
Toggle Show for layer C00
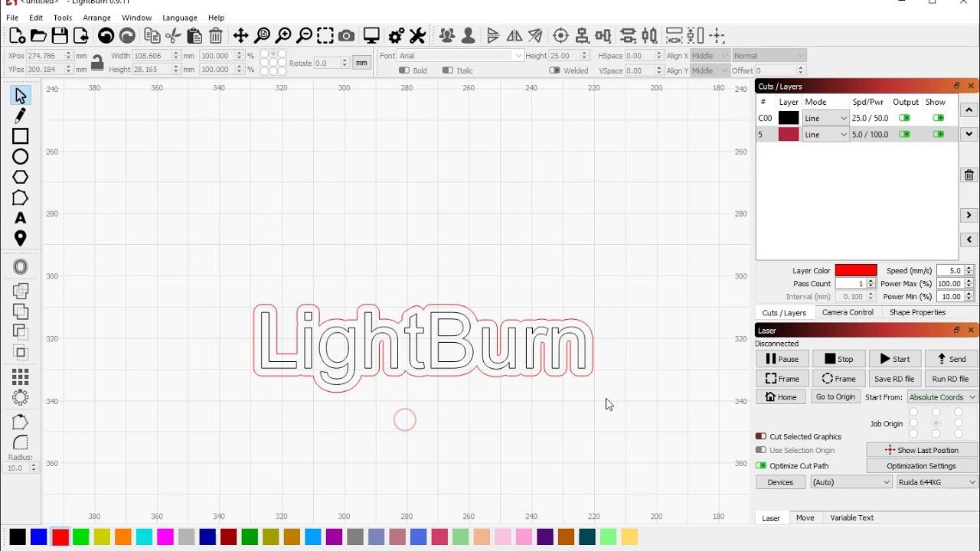(x=938, y=118)
